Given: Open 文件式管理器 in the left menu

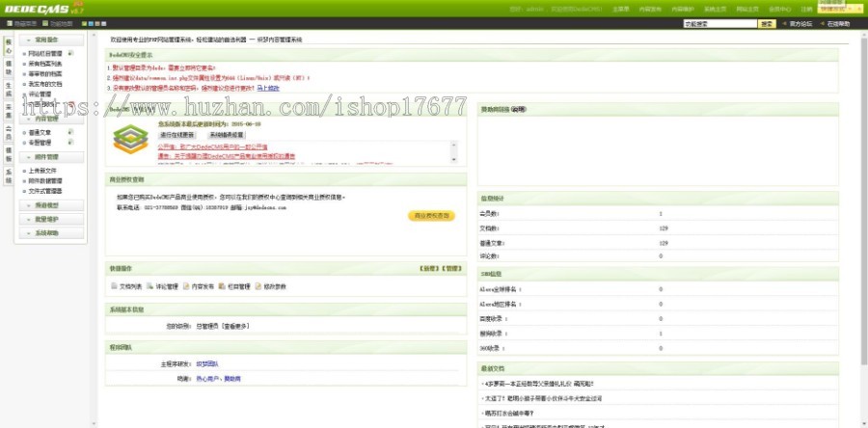Looking at the screenshot, I should (45, 191).
